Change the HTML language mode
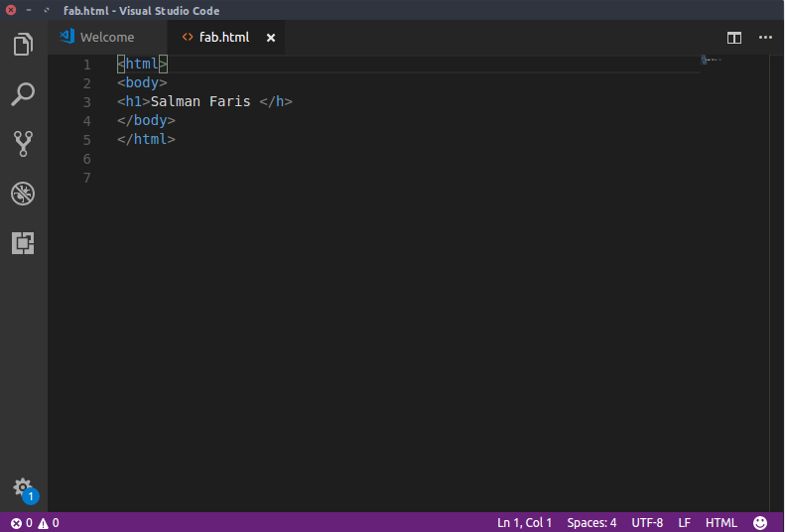The height and width of the screenshot is (532, 785). click(x=720, y=523)
